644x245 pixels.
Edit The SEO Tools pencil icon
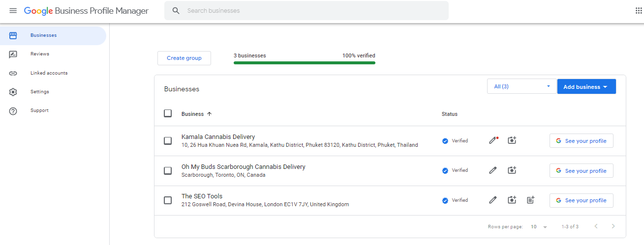492,200
